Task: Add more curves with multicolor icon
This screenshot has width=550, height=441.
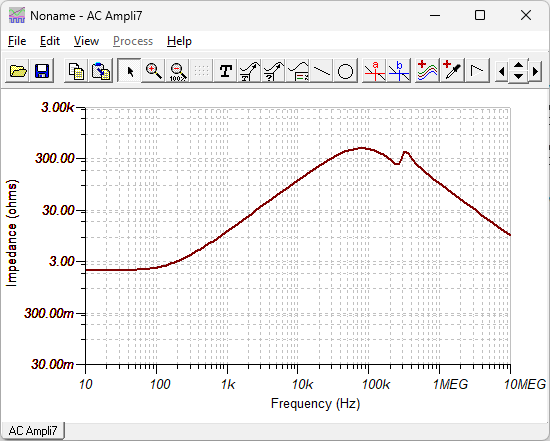Action: 427,71
